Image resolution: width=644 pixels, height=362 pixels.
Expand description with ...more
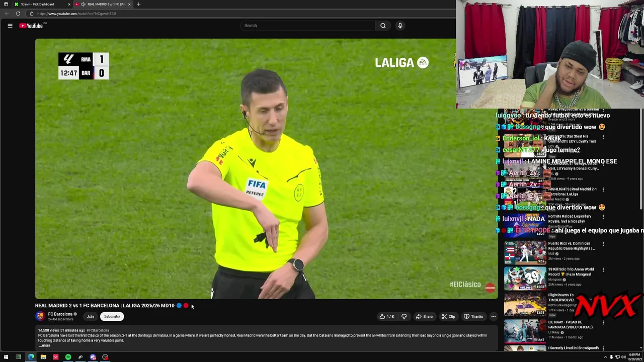click(45, 345)
